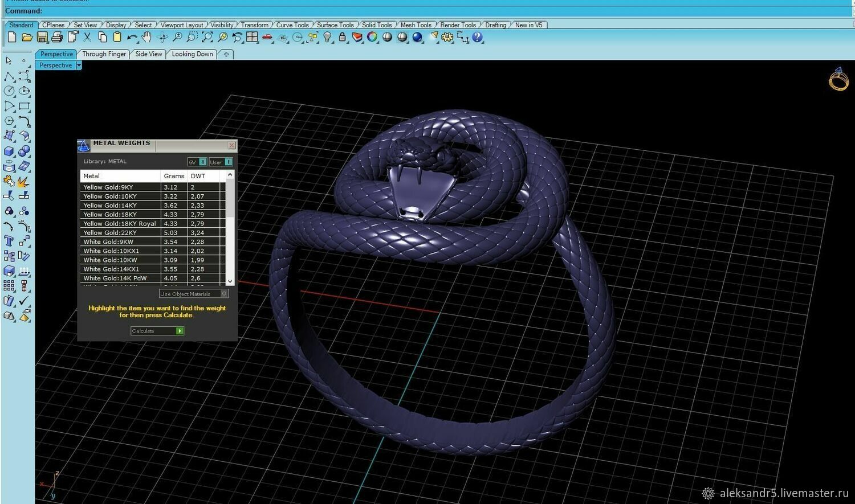
Task: Open the Render Tools toolbar tab
Action: coord(458,25)
